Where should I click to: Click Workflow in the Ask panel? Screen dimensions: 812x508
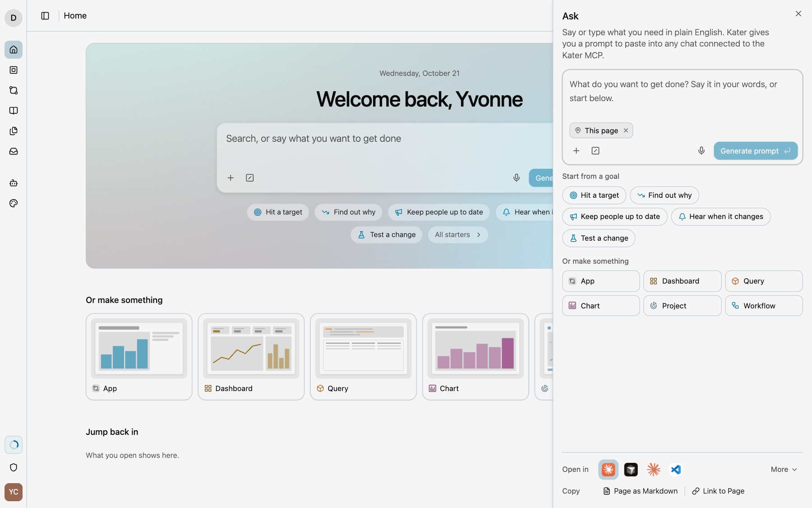coord(764,306)
